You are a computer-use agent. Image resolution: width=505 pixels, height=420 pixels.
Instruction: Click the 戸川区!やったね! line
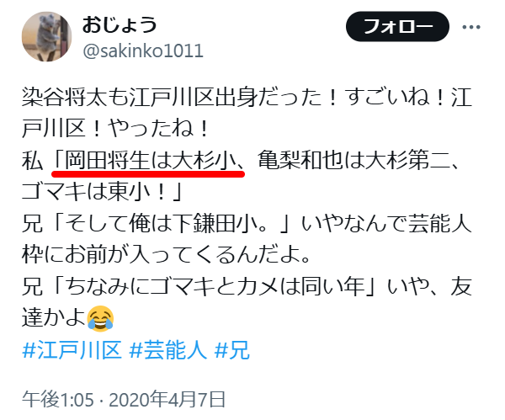click(116, 129)
